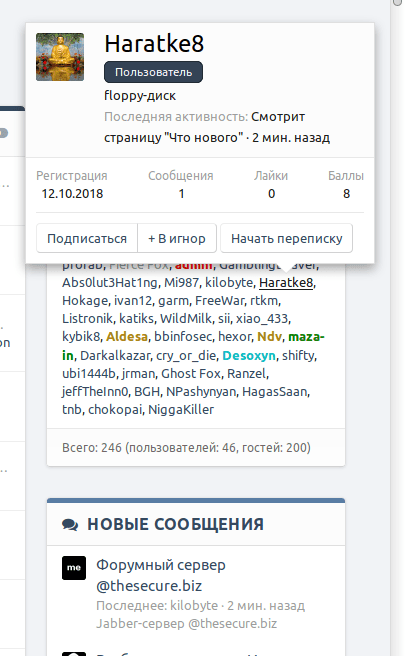
Task: Open user katiks profile link
Action: (136, 319)
